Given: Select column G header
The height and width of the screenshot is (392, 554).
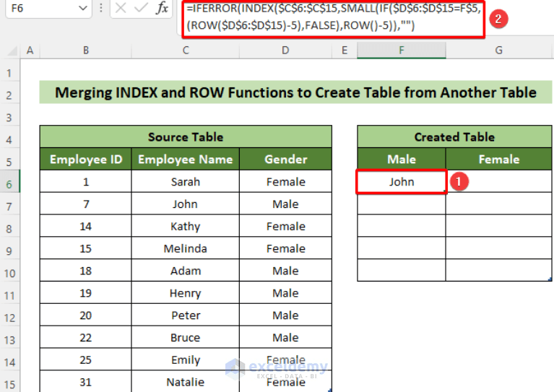Looking at the screenshot, I should tap(498, 51).
